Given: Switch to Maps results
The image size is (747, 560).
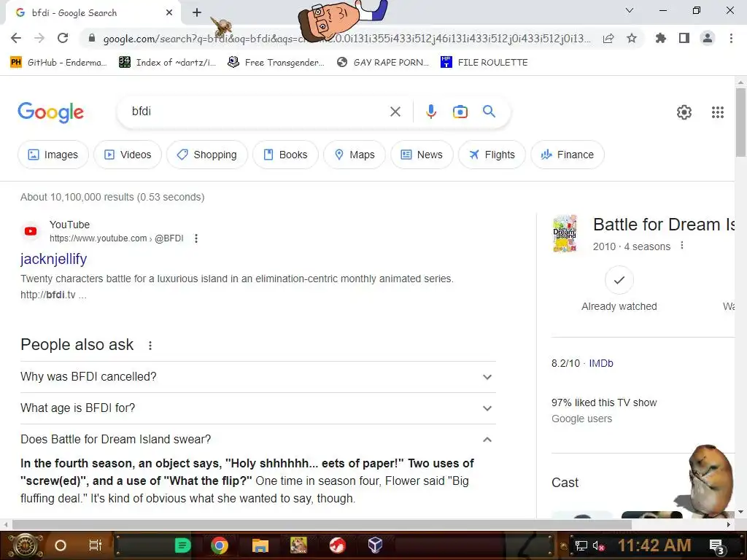Looking at the screenshot, I should point(355,155).
